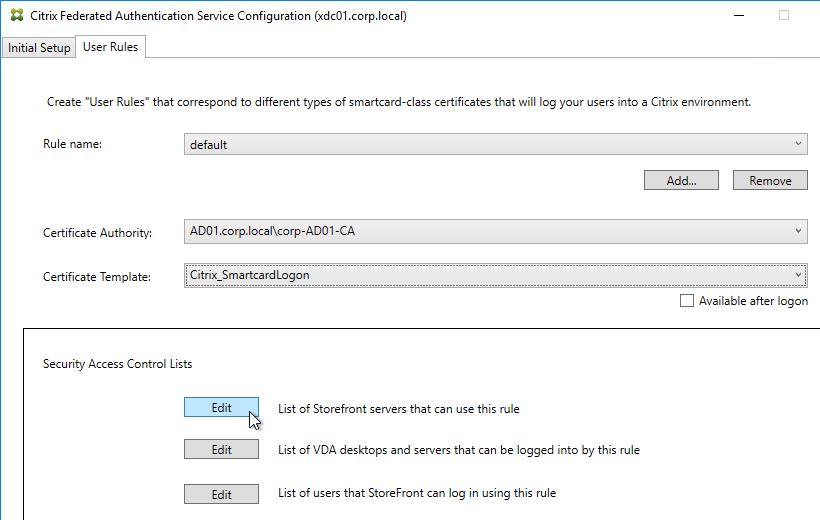Edit list of Storefront servers for rule
Screen dimensions: 820x520
[221, 408]
